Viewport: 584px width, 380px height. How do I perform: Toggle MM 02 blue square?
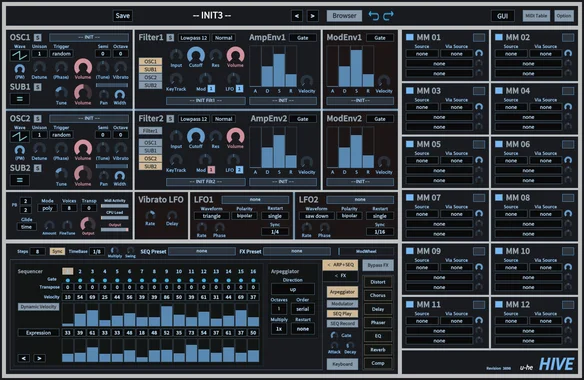point(499,37)
